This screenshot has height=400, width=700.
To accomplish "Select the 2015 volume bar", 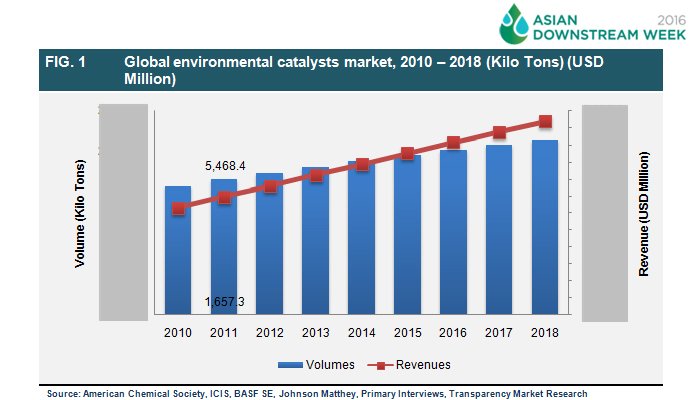I will 407,234.
